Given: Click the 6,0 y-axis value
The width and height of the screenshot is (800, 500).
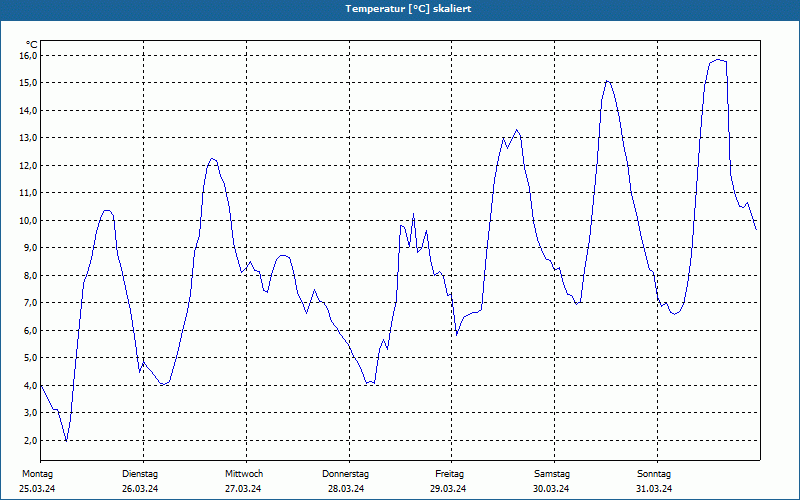Looking at the screenshot, I should click(x=31, y=331).
